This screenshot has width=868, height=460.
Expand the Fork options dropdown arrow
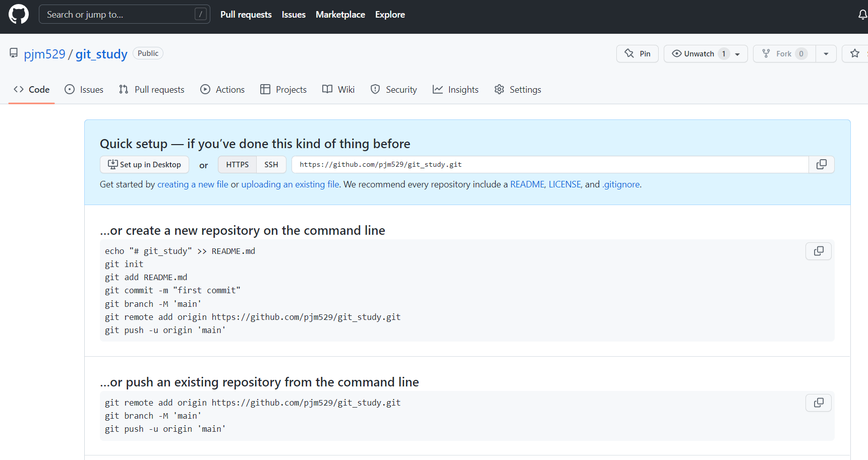(x=826, y=53)
